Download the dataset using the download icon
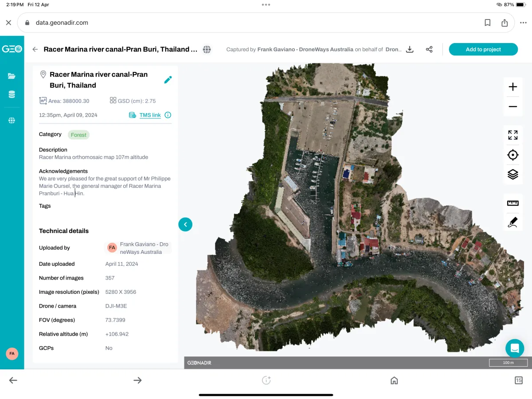532x399 pixels. point(410,49)
